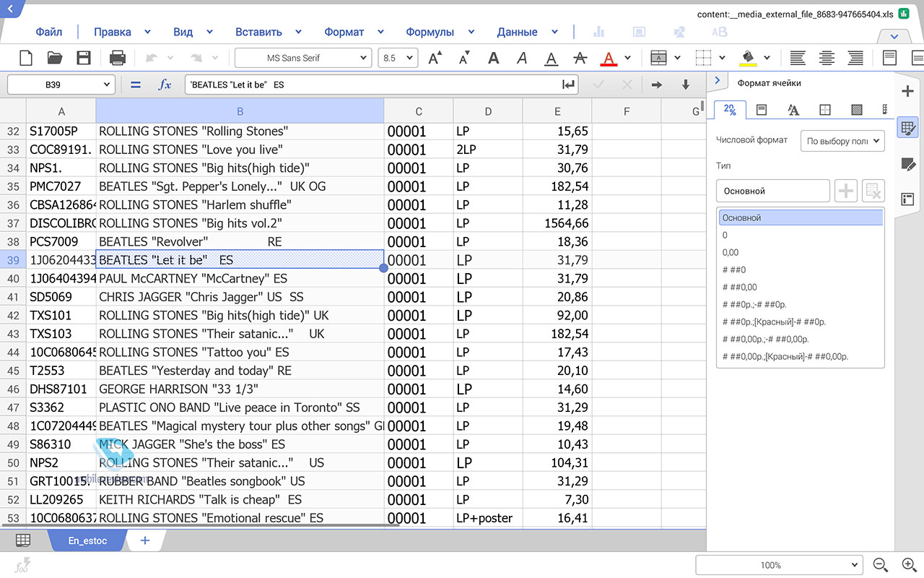The width and height of the screenshot is (924, 578).
Task: Print the document using printer icon
Action: point(118,58)
